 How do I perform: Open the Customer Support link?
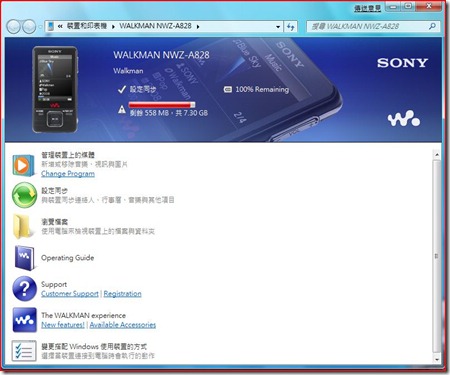click(x=70, y=294)
